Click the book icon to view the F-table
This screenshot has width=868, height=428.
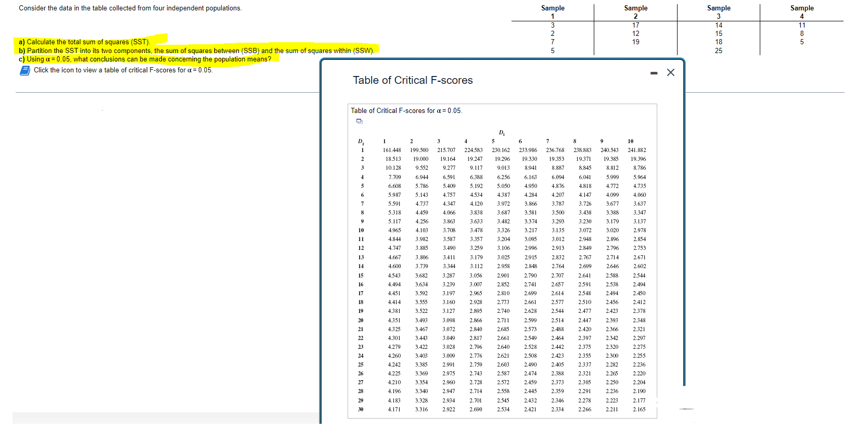coord(25,70)
